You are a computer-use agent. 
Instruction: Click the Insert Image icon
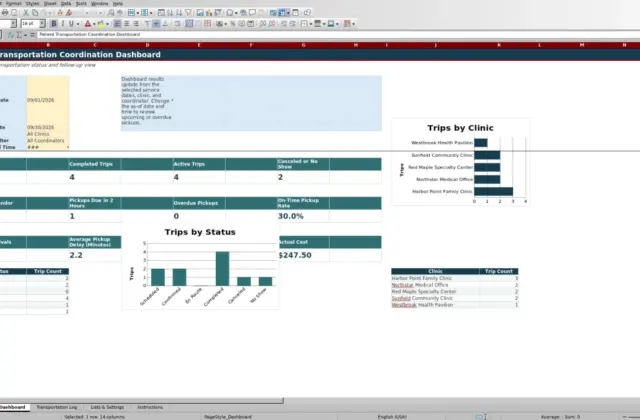(x=200, y=13)
